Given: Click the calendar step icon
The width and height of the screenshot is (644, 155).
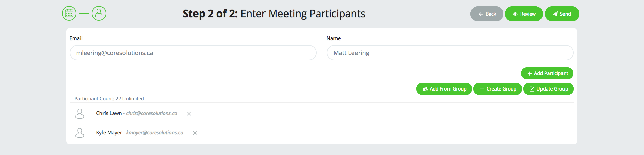Looking at the screenshot, I should 69,14.
